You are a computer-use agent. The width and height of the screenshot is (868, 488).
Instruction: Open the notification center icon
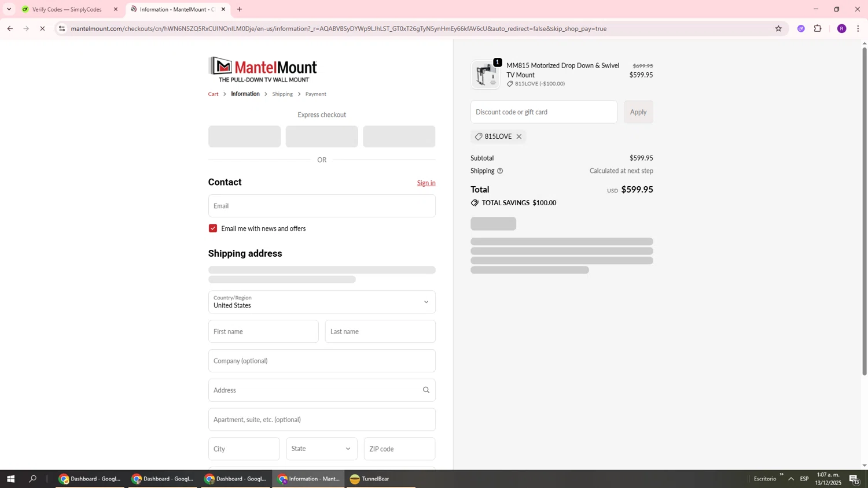pyautogui.click(x=854, y=479)
